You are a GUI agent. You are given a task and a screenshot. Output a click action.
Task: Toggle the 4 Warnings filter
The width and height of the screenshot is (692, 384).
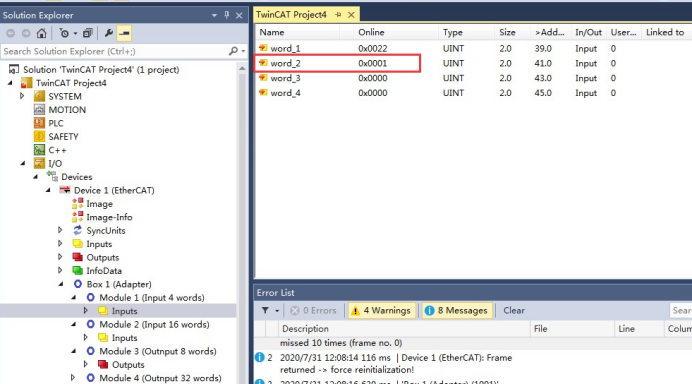point(382,311)
